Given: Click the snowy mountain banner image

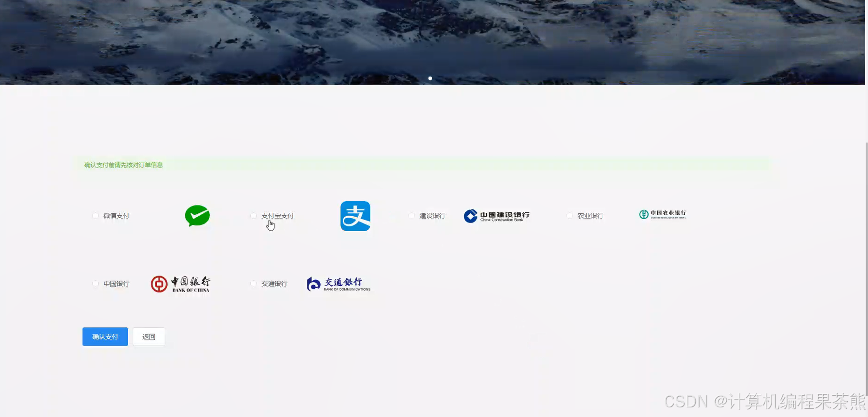Looking at the screenshot, I should coord(432,42).
